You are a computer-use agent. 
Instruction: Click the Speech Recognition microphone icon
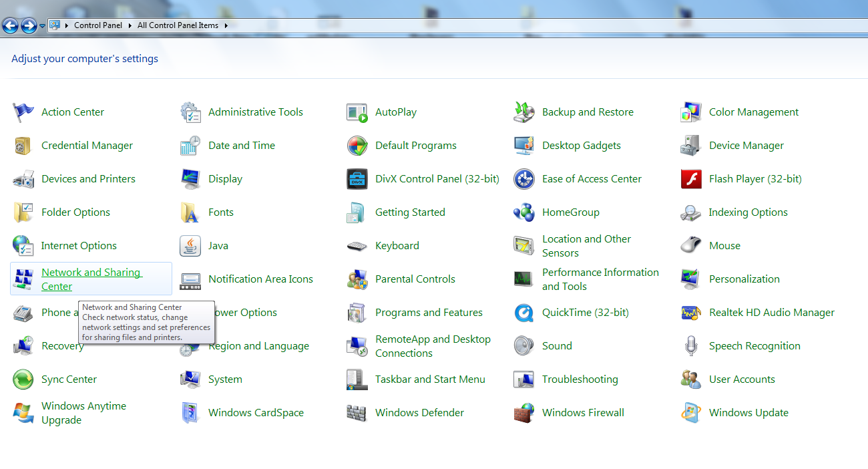(x=691, y=346)
